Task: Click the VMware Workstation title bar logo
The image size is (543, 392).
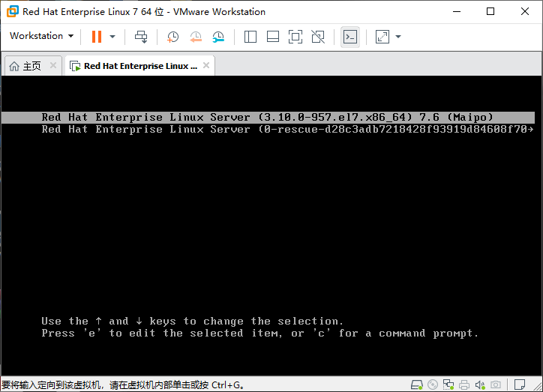Action: coord(13,11)
